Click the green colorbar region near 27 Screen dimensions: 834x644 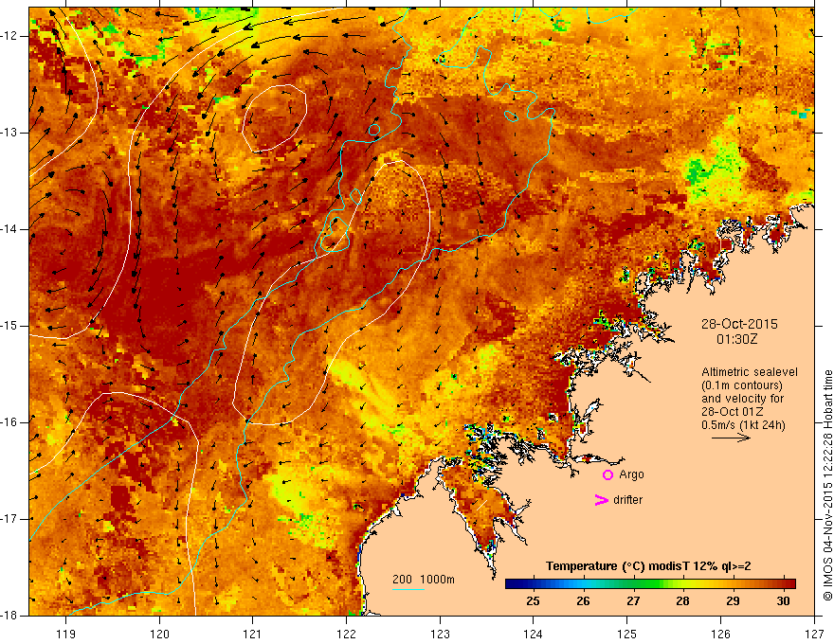(x=633, y=583)
